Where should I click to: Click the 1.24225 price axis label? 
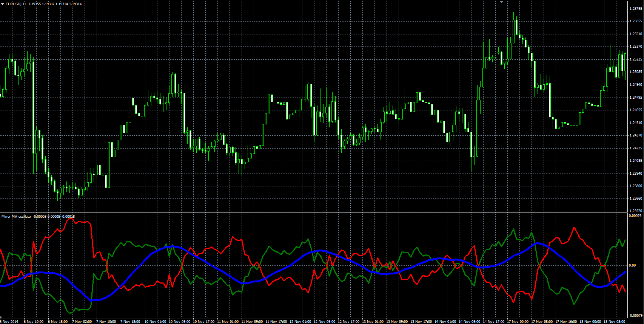pos(636,148)
